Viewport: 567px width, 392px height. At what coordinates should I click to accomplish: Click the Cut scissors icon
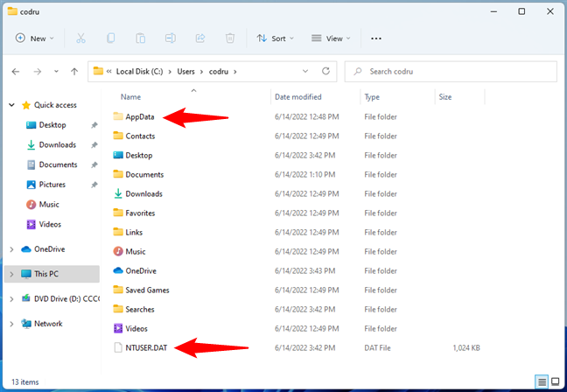(x=80, y=38)
